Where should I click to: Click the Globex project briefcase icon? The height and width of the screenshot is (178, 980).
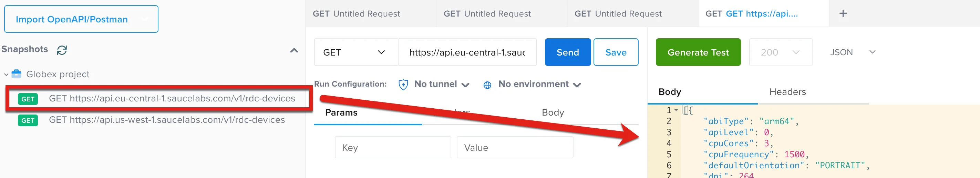[16, 74]
